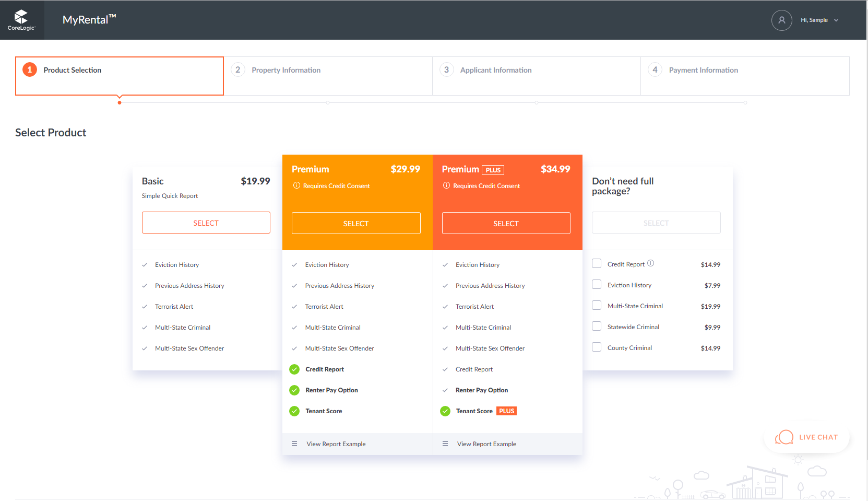868x501 pixels.
Task: Click the Select Product heading
Action: 51,133
